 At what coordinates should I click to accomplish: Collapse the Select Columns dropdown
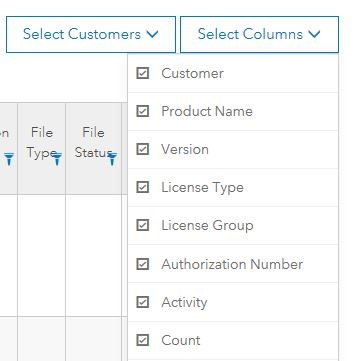point(259,34)
